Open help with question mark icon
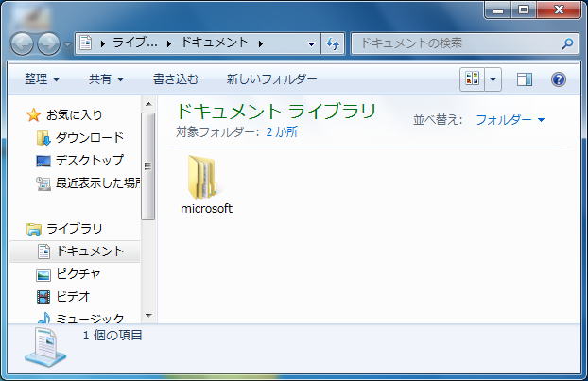 coord(559,79)
